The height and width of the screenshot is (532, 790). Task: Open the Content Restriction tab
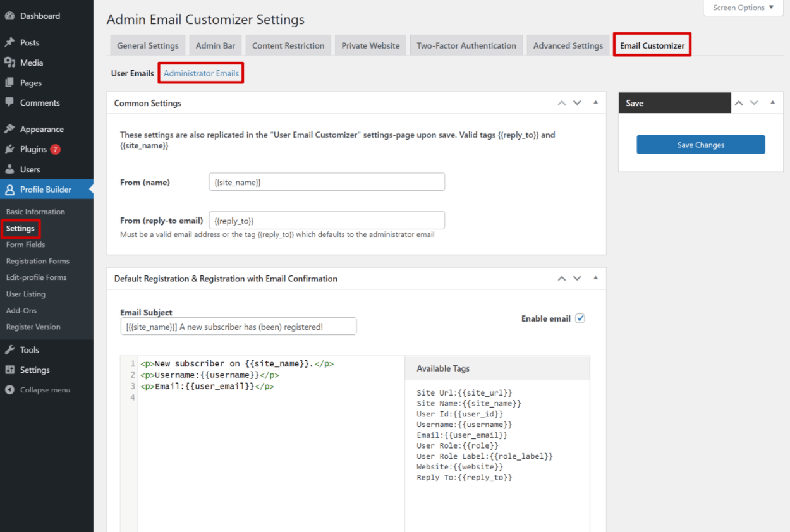[288, 45]
